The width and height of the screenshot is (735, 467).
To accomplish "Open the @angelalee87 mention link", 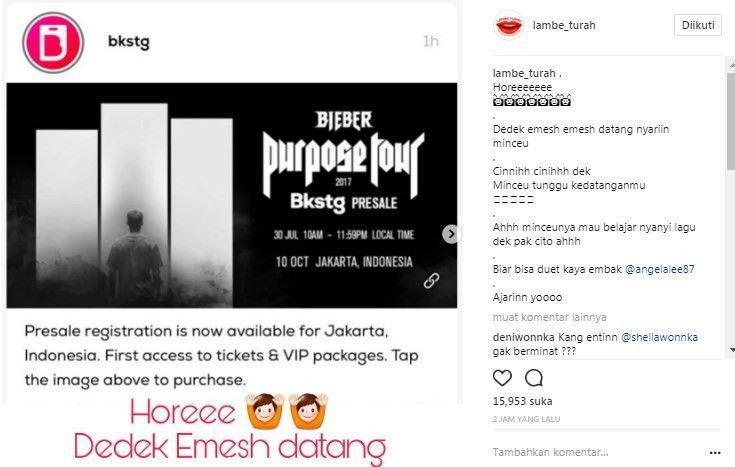I will click(x=660, y=269).
